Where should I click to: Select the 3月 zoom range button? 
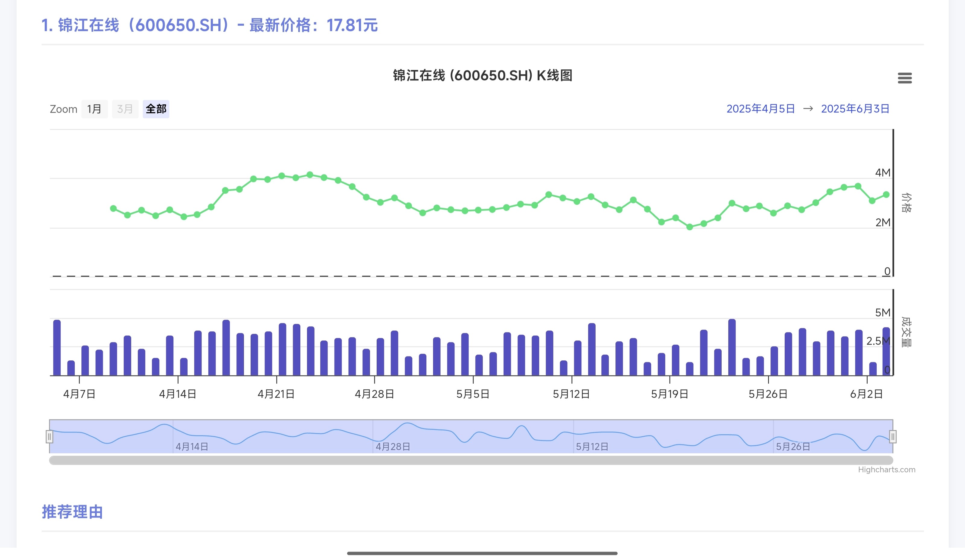click(x=125, y=109)
